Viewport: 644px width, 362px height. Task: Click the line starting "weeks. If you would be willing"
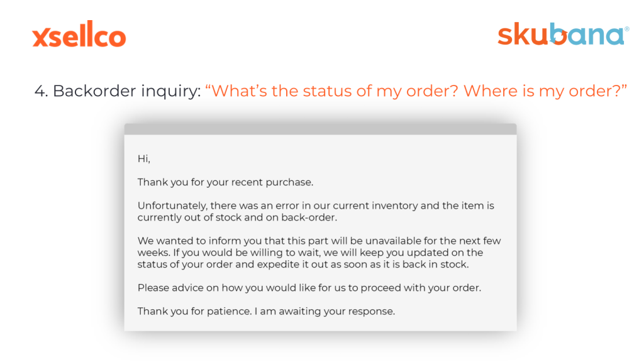pos(310,253)
